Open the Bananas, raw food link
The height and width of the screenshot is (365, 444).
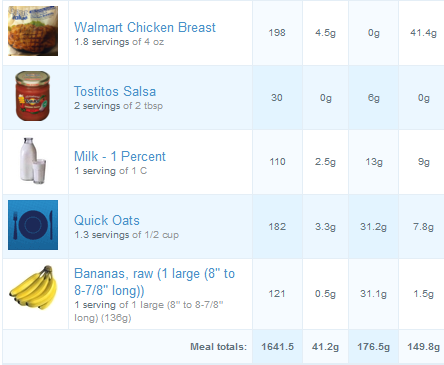coord(155,282)
